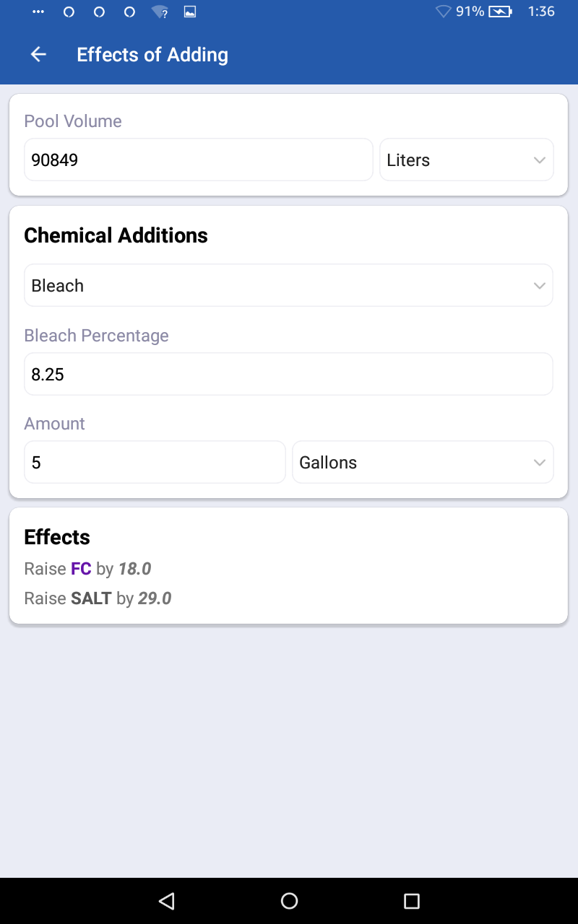Open the Liters volume unit dropdown
This screenshot has height=924, width=578.
pos(467,160)
